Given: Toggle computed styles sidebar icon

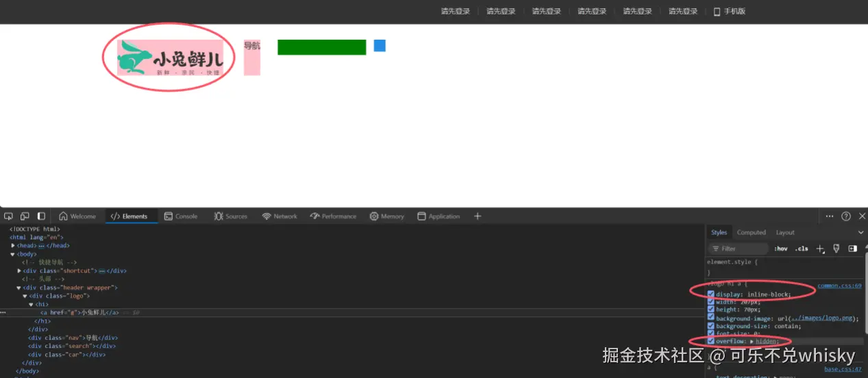Looking at the screenshot, I should tap(853, 249).
